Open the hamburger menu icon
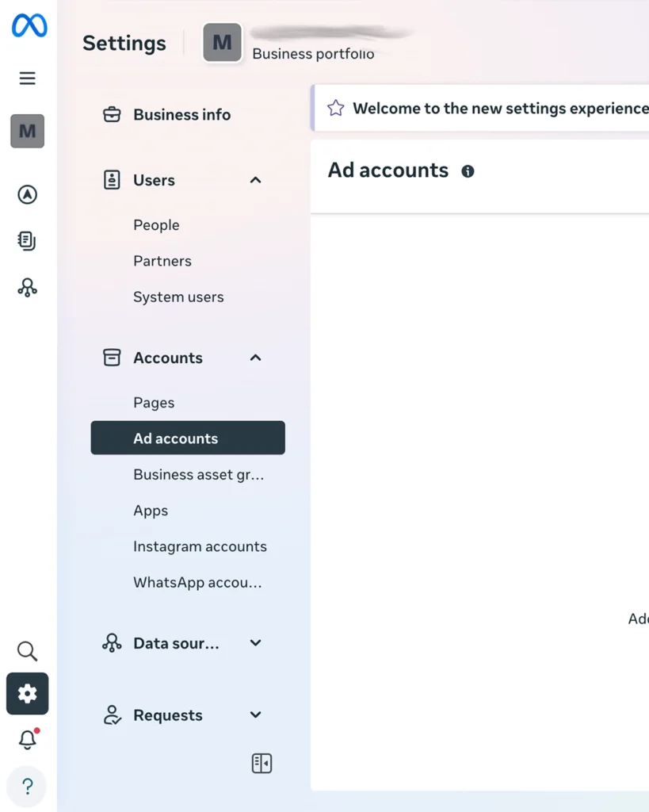Image resolution: width=649 pixels, height=812 pixels. coord(28,78)
